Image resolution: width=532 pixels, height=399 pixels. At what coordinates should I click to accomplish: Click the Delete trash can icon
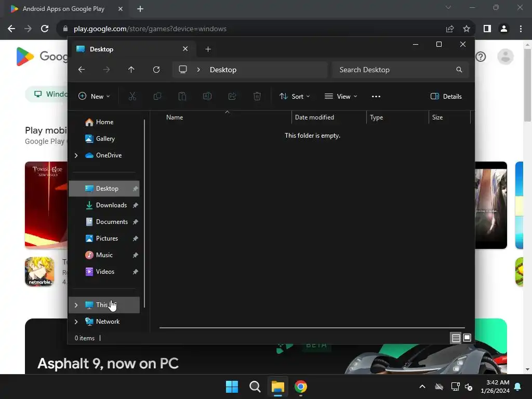(x=257, y=96)
